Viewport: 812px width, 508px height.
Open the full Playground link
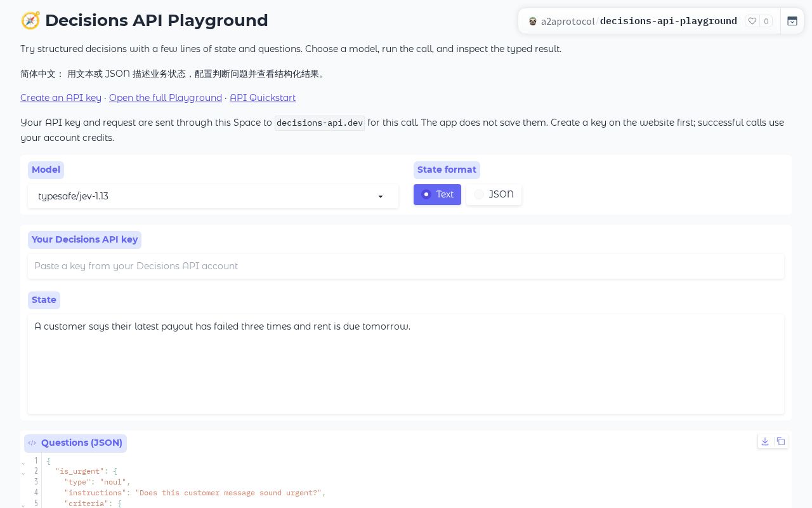166,98
